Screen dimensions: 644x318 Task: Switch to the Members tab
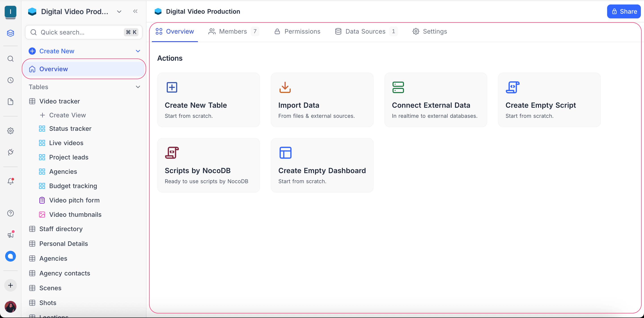pyautogui.click(x=233, y=31)
